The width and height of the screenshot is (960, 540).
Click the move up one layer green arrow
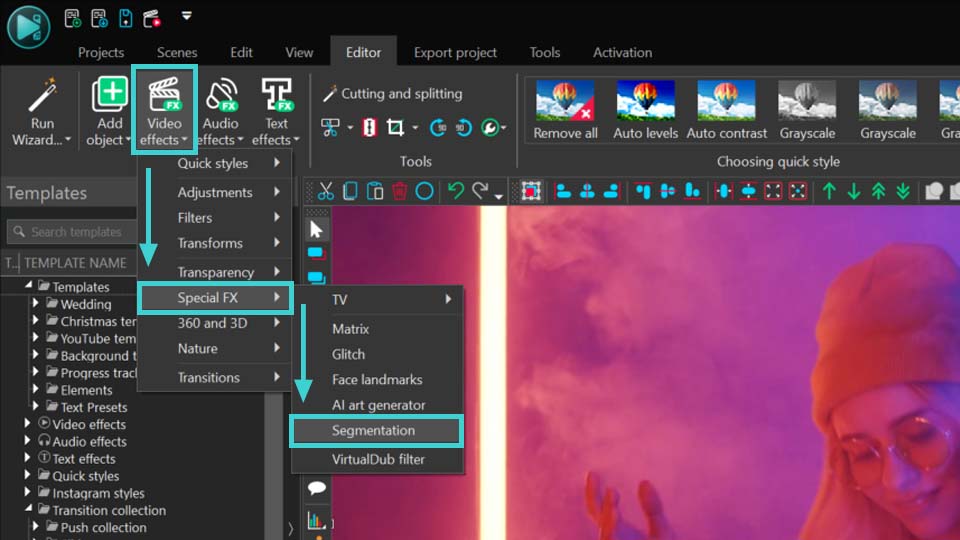829,191
